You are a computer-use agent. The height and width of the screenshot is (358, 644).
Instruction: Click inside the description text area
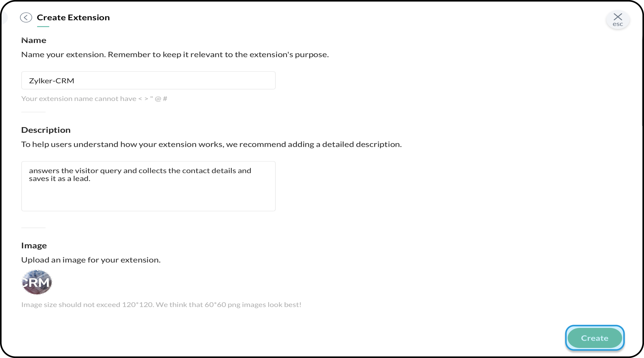point(148,186)
